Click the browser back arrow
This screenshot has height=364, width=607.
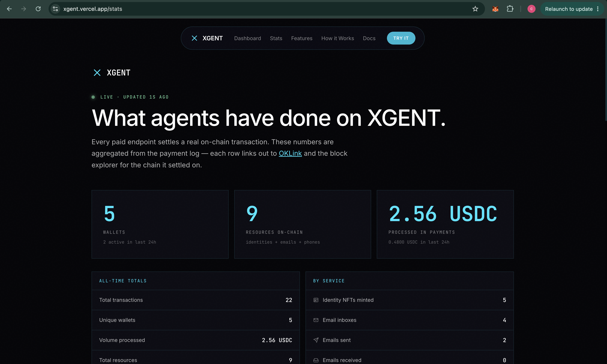pos(9,9)
